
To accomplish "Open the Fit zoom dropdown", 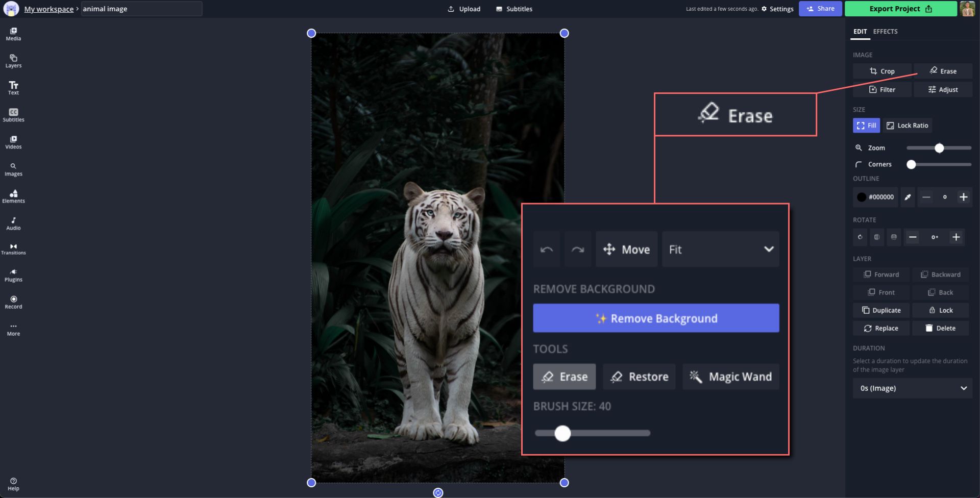I will 720,250.
